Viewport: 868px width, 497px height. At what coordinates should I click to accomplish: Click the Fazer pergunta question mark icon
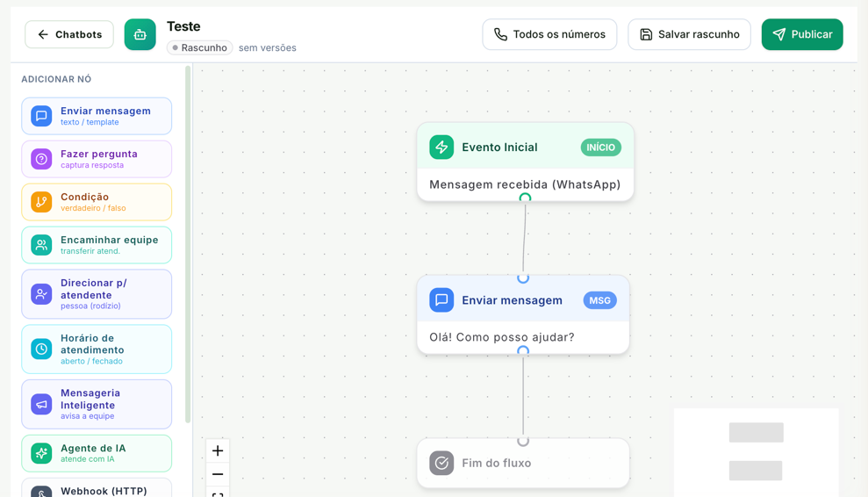[41, 159]
